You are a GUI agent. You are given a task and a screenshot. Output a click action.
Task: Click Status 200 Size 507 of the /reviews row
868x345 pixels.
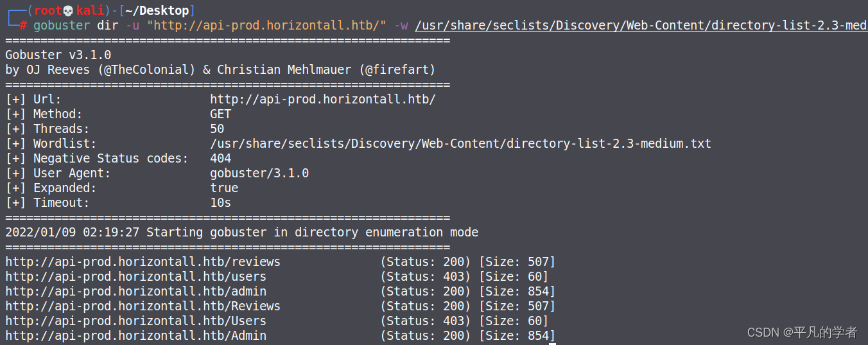(x=467, y=262)
